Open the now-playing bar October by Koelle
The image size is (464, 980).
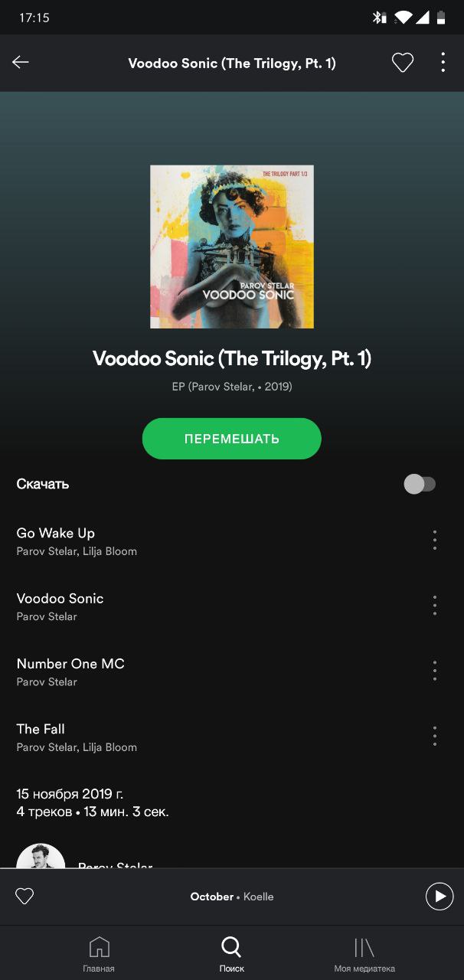pos(232,896)
